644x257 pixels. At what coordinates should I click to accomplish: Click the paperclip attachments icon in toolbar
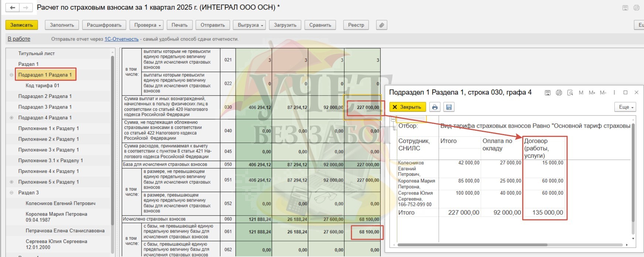[381, 25]
